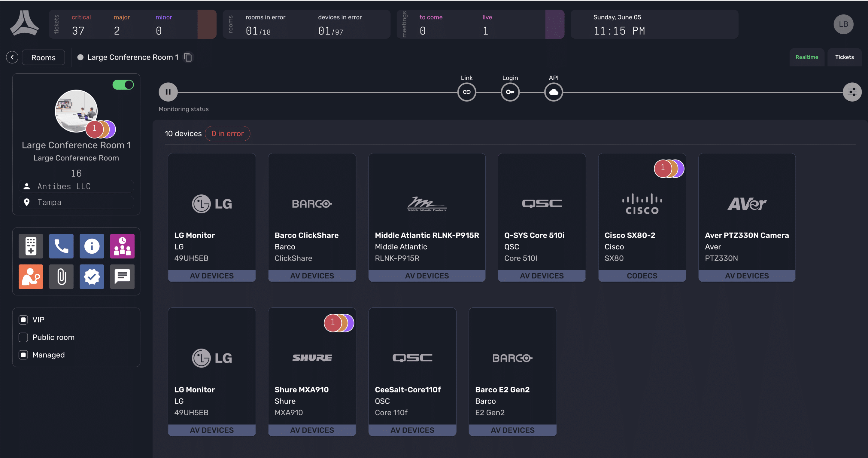This screenshot has width=868, height=458.
Task: Open the chat comments icon
Action: click(122, 276)
